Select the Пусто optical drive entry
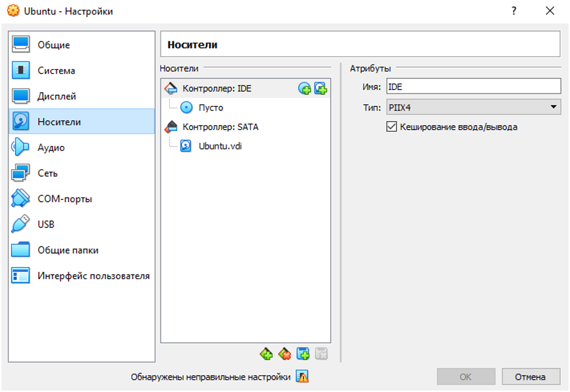This screenshot has height=392, width=570. 245,107
